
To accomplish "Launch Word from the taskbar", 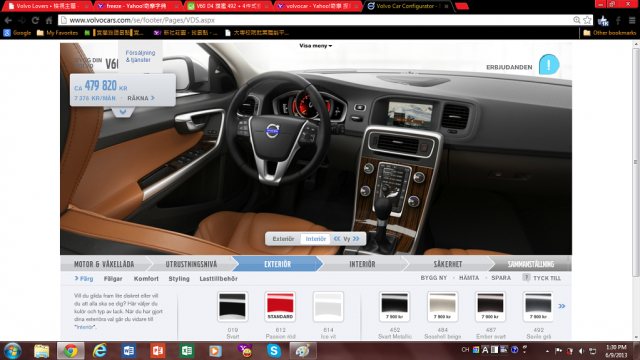I will click(129, 351).
